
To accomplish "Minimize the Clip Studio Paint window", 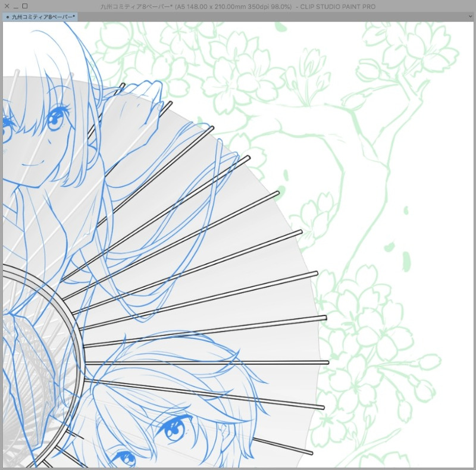I will [x=16, y=7].
